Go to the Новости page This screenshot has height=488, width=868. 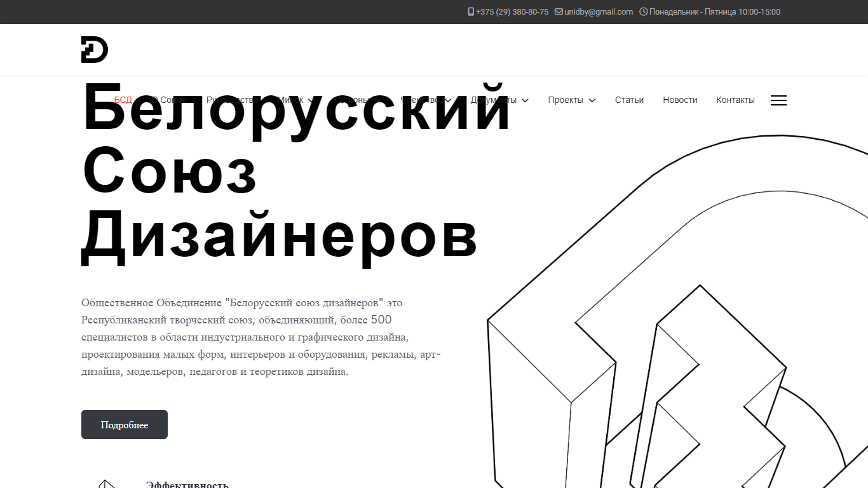(680, 100)
